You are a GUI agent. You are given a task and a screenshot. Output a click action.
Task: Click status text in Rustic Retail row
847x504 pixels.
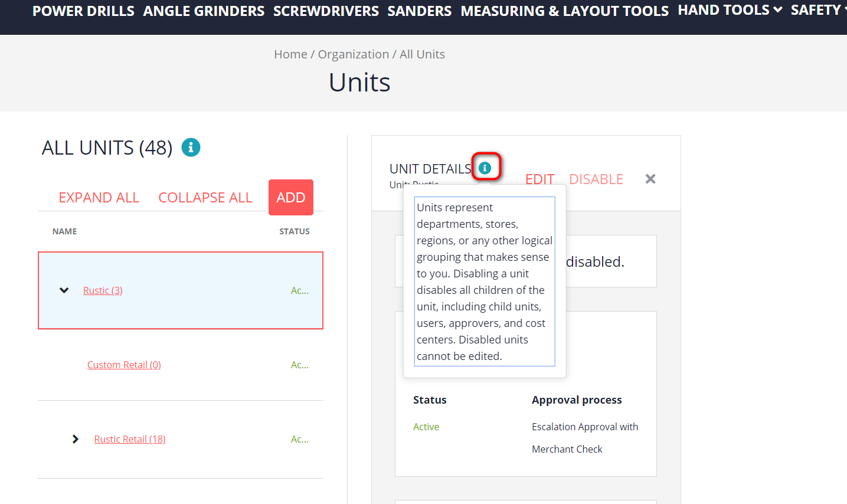[300, 439]
